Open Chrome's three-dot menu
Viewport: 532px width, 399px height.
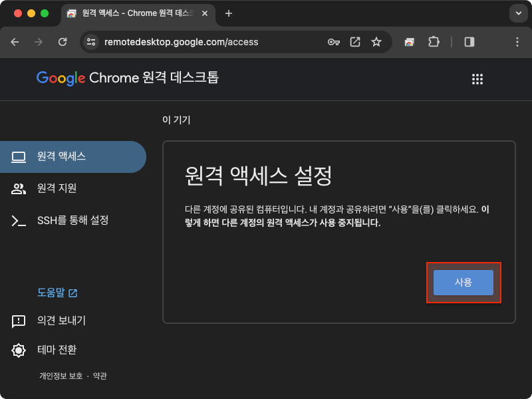(x=517, y=41)
